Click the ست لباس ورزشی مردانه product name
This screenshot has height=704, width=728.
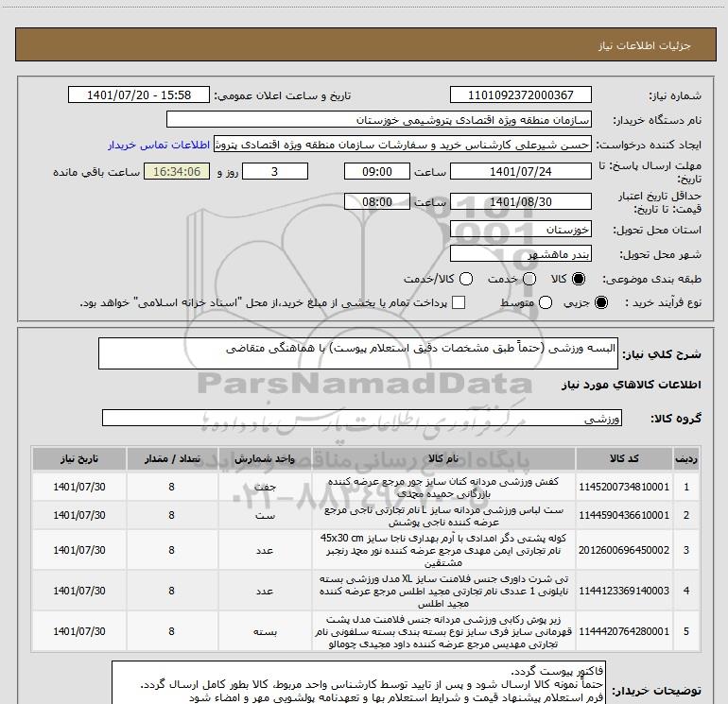(x=443, y=516)
